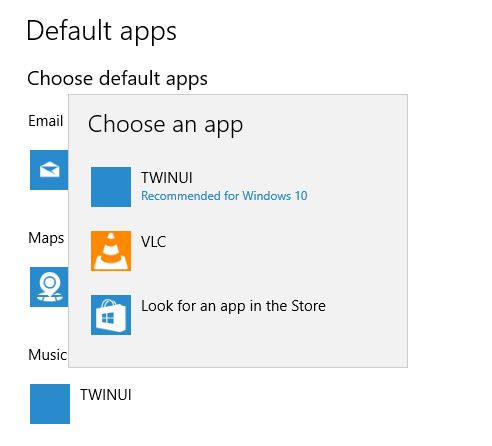Select Look for an app in the Store
The width and height of the screenshot is (492, 446).
tap(233, 306)
